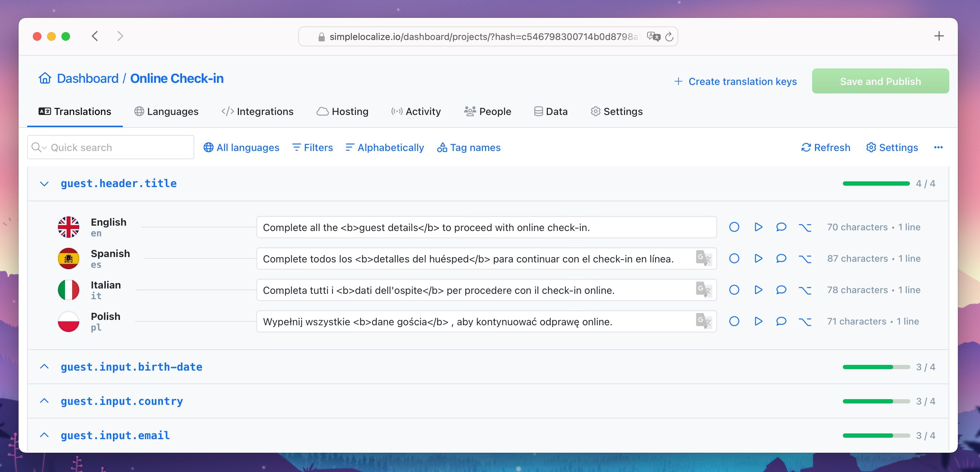Image resolution: width=980 pixels, height=472 pixels.
Task: Toggle the review circle on the Polish row
Action: (734, 321)
